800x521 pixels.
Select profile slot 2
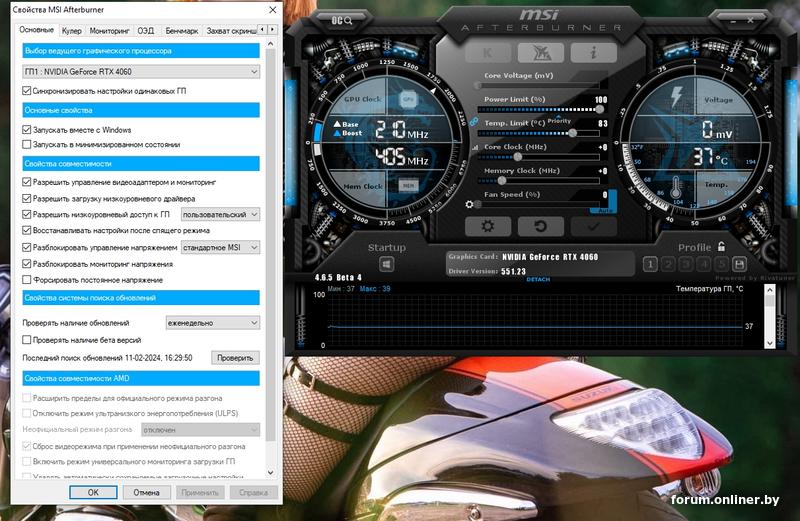click(x=668, y=264)
